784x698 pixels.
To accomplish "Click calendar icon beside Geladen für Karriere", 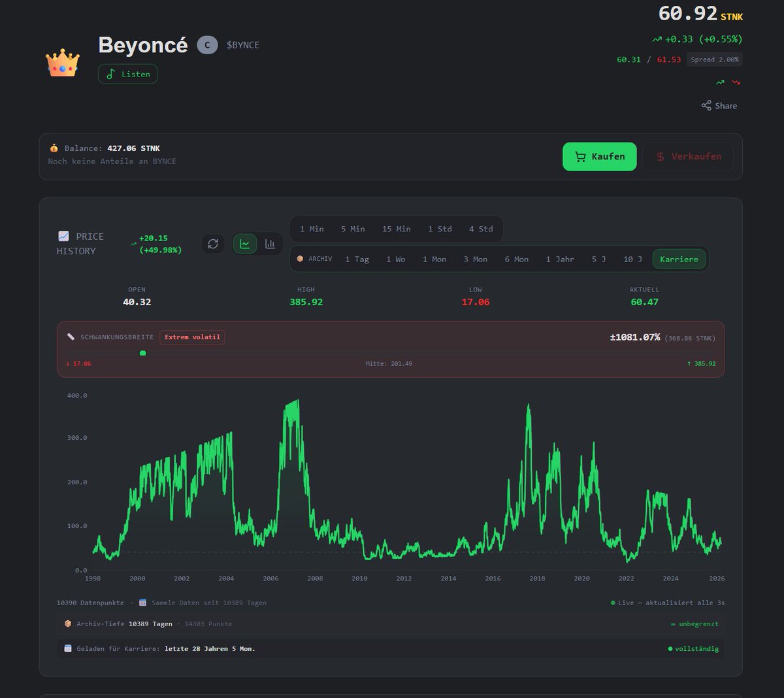I will [x=68, y=648].
